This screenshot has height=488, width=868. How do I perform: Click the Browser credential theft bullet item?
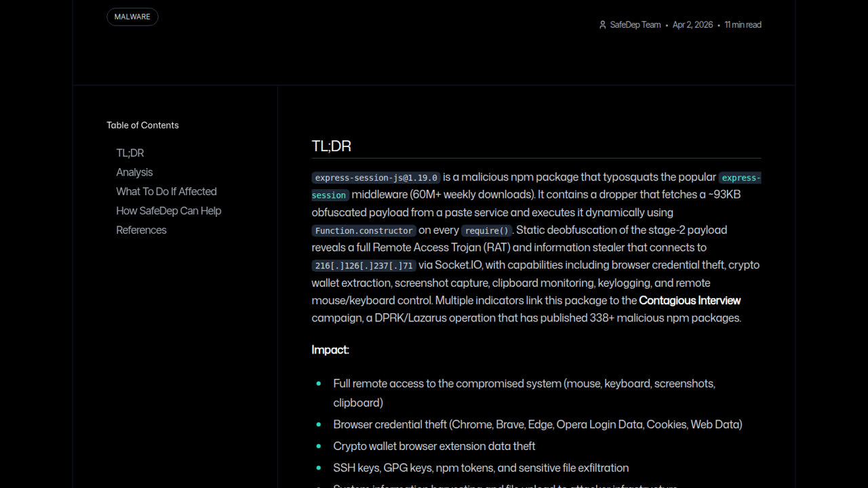point(538,424)
